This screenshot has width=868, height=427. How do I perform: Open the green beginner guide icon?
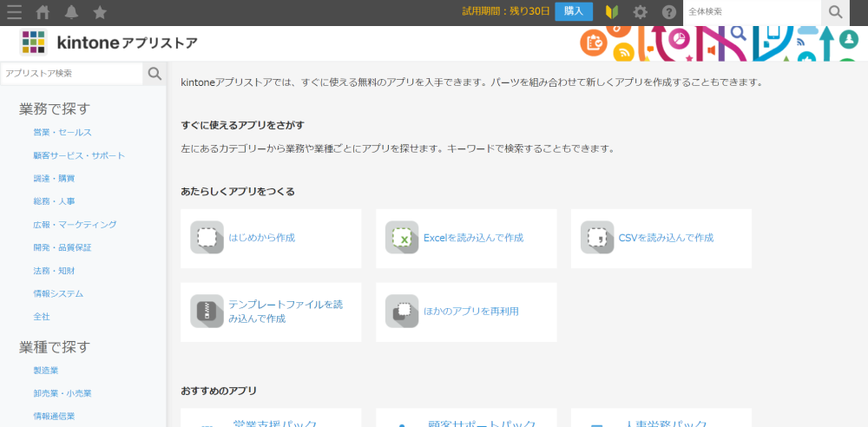click(x=612, y=12)
